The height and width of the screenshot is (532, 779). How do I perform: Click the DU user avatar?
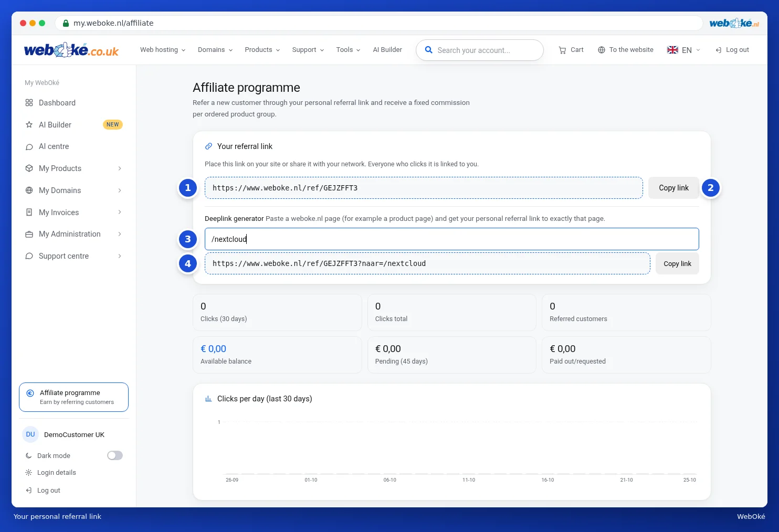(x=30, y=434)
